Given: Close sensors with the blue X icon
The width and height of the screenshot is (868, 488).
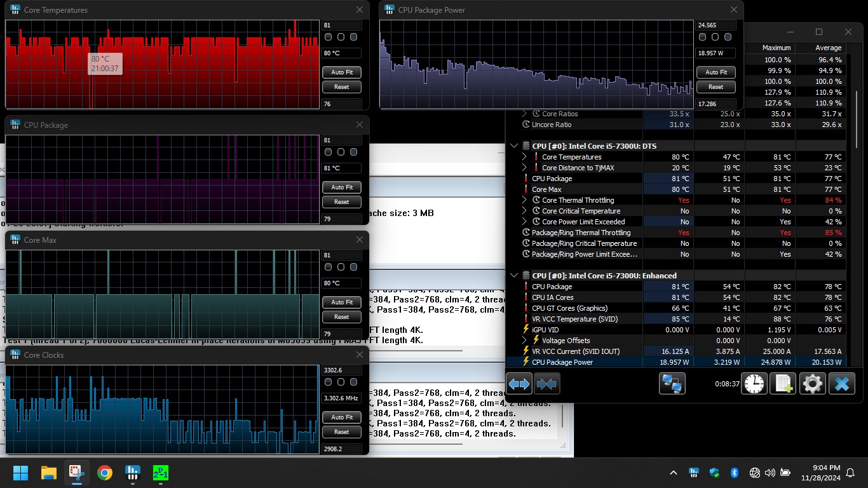Looking at the screenshot, I should point(842,384).
